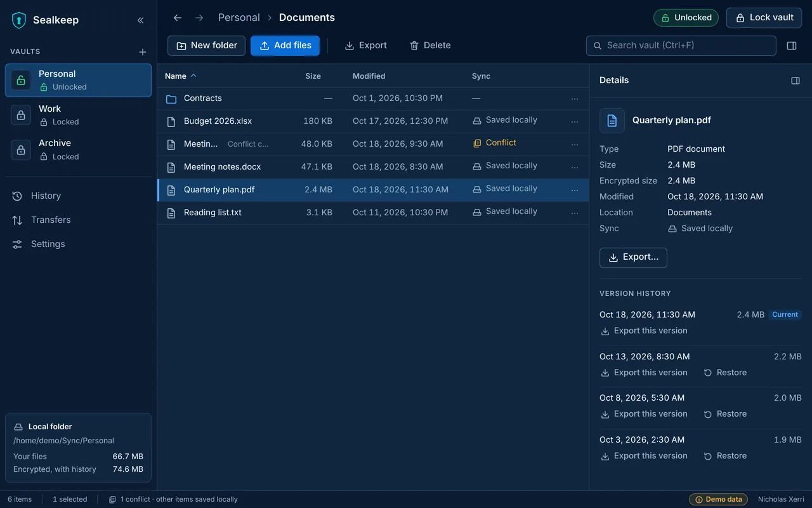Select the Personal vault
Screen dimensions: 812x508
coord(79,81)
